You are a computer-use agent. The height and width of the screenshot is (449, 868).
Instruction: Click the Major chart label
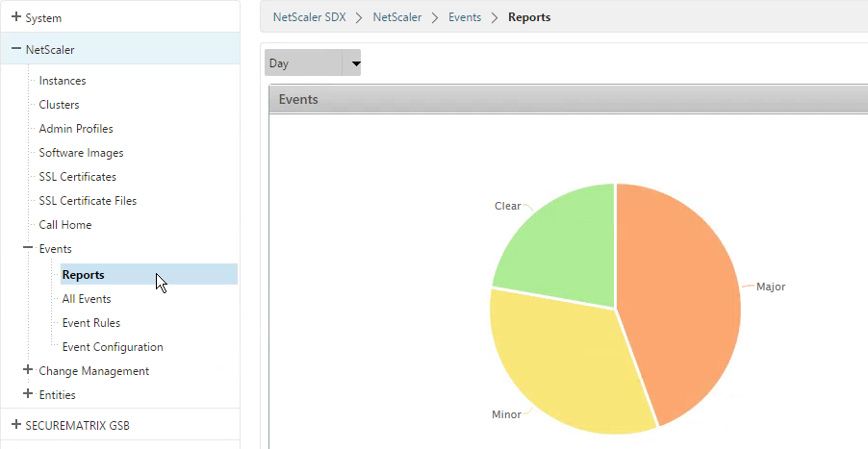tap(771, 287)
